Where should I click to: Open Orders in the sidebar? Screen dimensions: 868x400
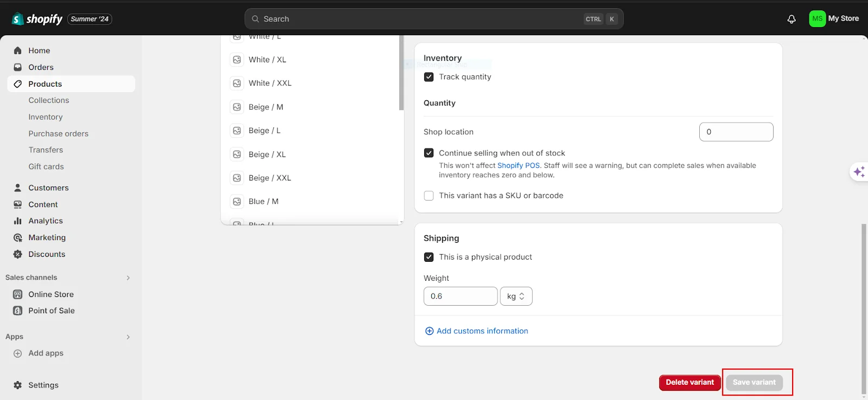[41, 67]
